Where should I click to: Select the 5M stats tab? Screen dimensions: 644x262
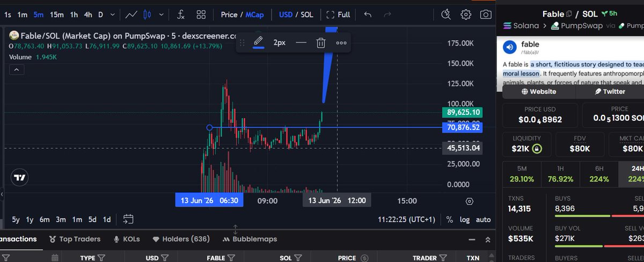522,173
